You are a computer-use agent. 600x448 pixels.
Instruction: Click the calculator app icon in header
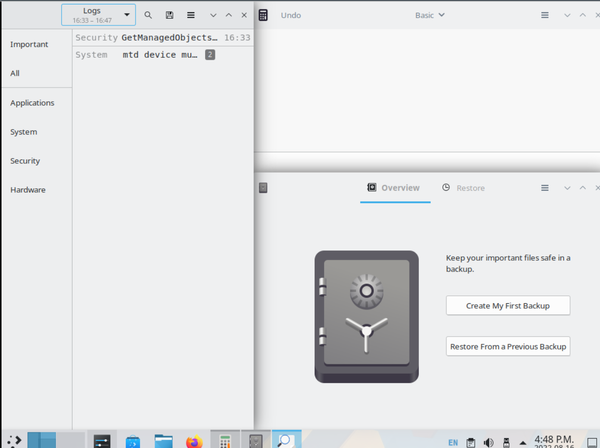[x=263, y=15]
